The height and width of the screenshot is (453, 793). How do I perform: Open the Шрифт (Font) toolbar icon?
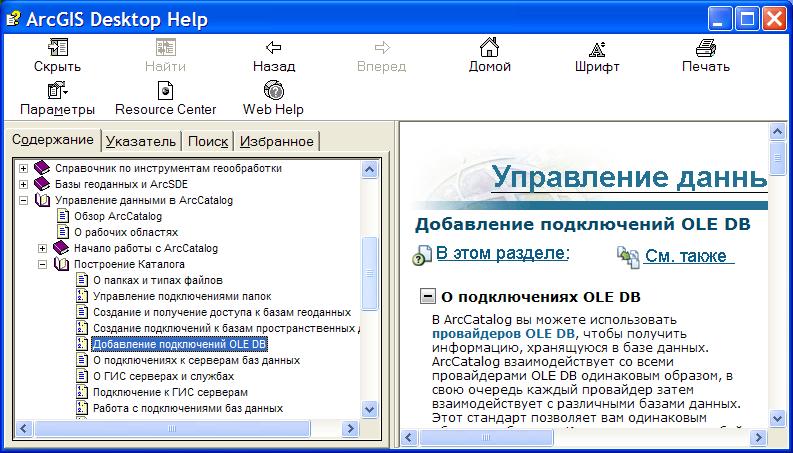click(x=597, y=49)
